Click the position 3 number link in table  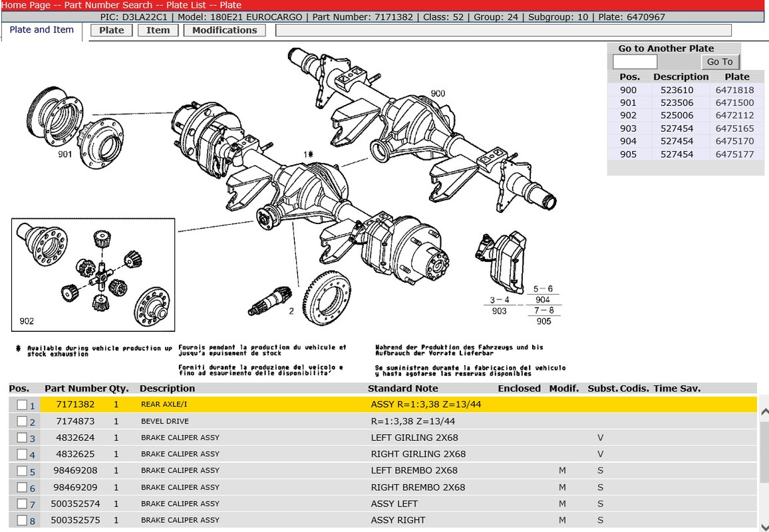click(x=33, y=439)
